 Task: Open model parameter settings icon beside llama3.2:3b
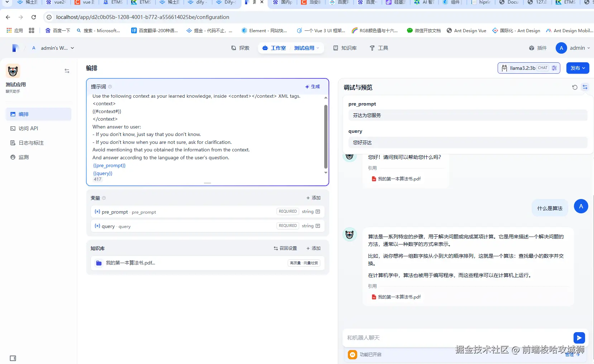[x=554, y=68]
